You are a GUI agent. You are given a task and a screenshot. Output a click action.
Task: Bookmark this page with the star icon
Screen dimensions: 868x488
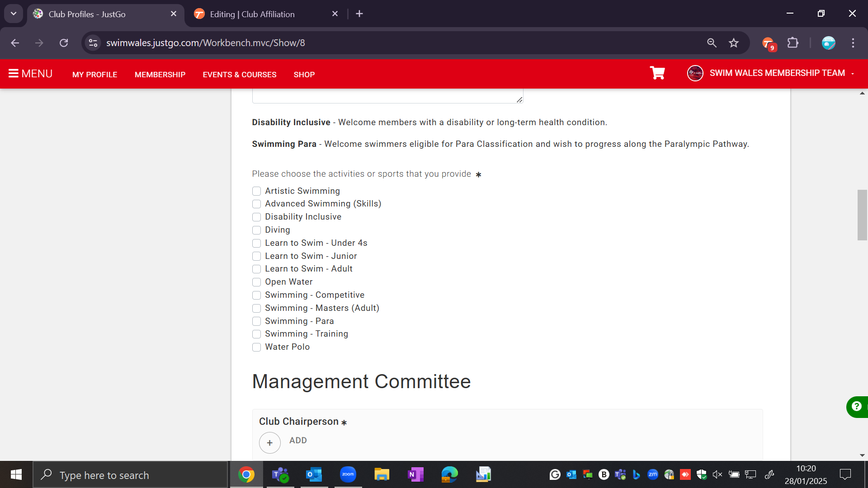click(x=733, y=43)
